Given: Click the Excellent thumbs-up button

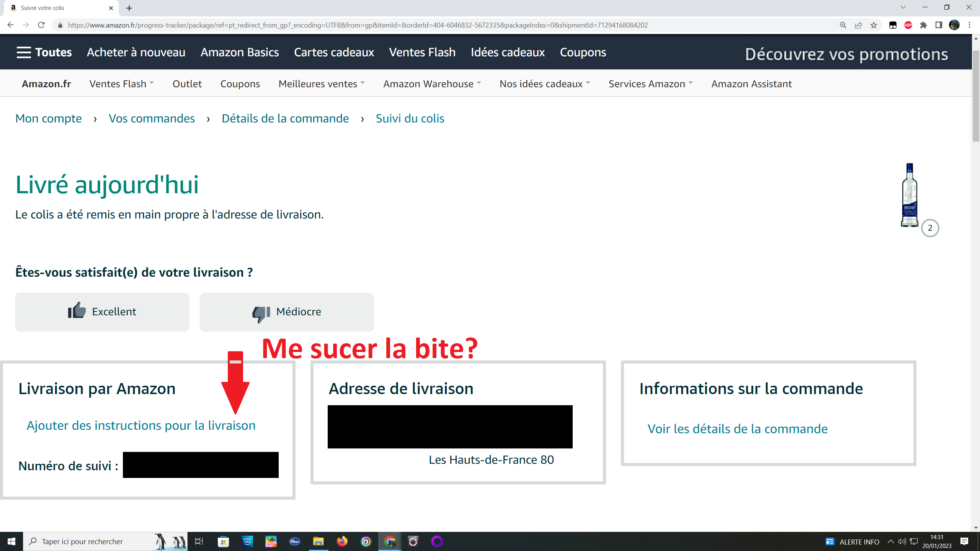Looking at the screenshot, I should (102, 312).
